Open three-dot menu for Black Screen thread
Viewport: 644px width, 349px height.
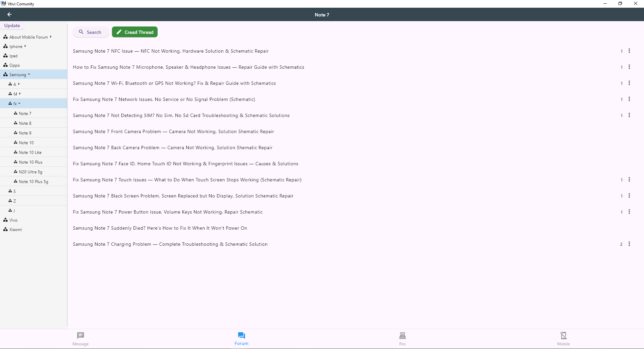(x=629, y=196)
